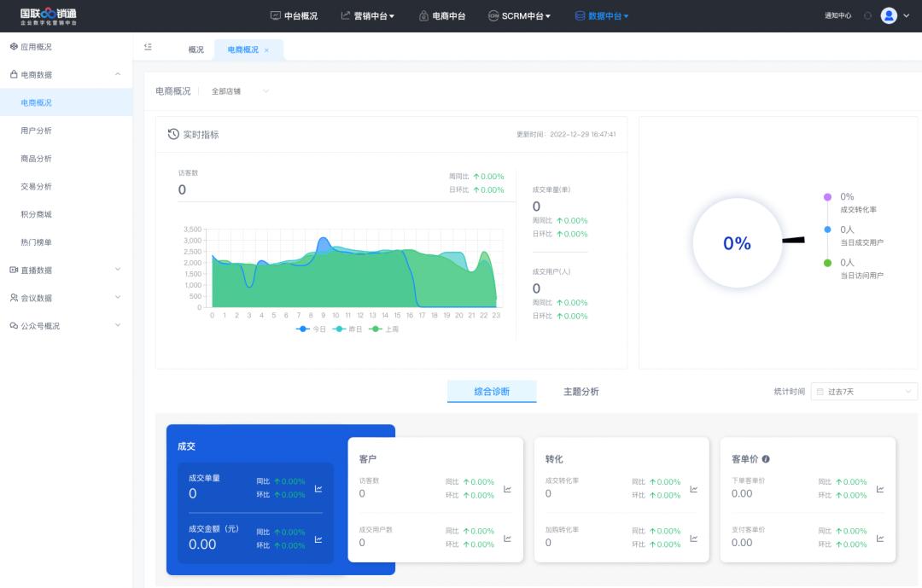
Task: Close the 电商概况 tab
Action: coord(266,50)
